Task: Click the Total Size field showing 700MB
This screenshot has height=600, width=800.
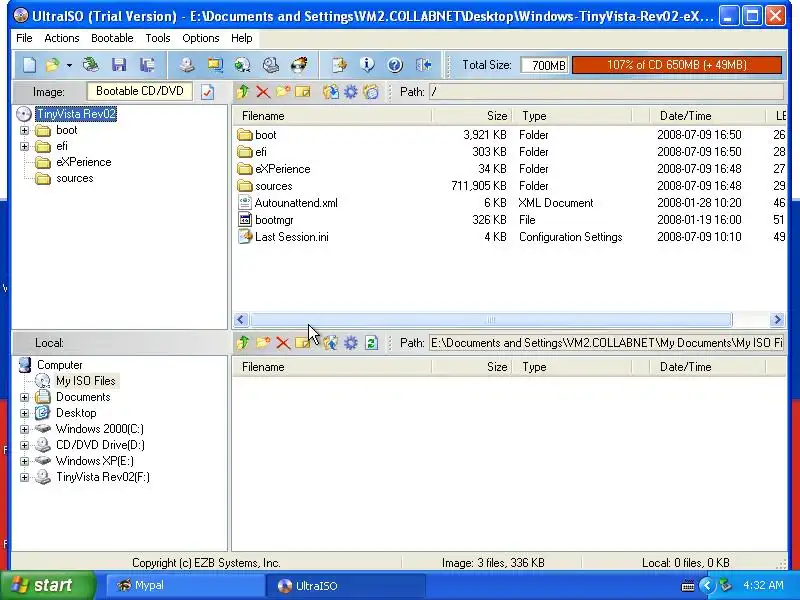Action: (544, 65)
